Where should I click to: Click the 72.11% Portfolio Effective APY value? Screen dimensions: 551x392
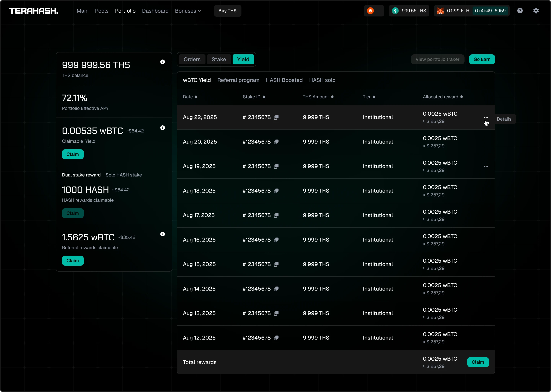75,98
